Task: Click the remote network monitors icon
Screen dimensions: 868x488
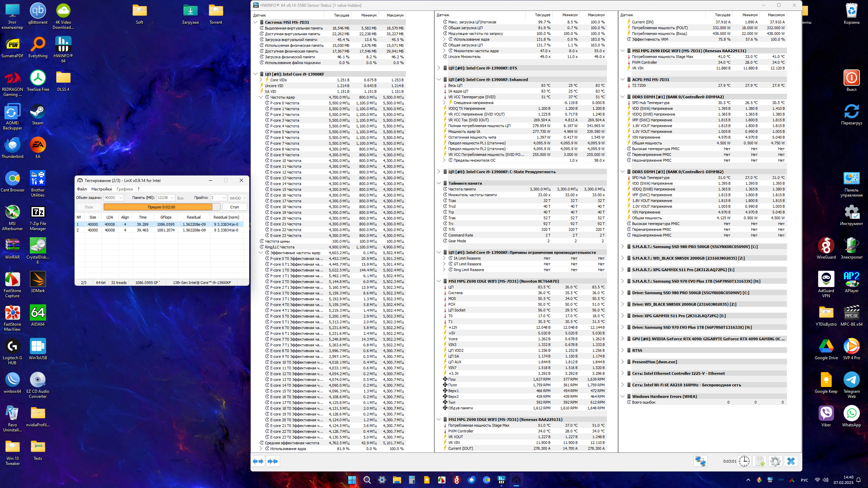Action: (x=700, y=461)
